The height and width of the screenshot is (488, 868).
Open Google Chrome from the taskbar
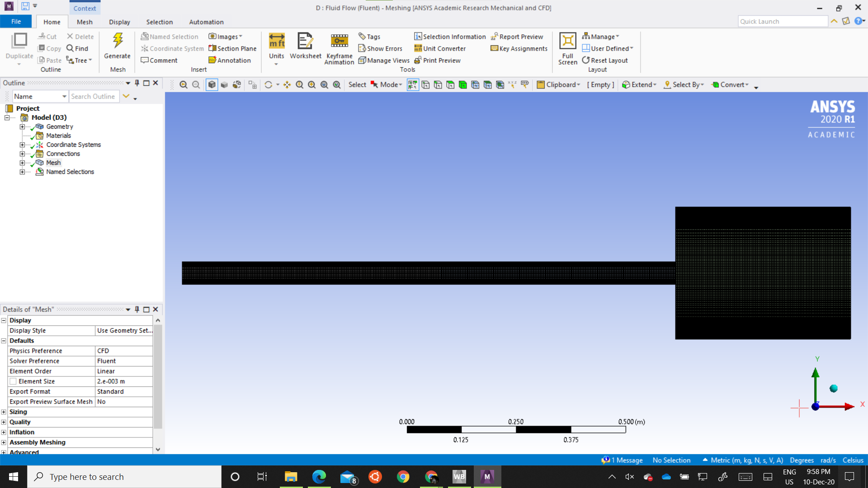[x=403, y=476]
